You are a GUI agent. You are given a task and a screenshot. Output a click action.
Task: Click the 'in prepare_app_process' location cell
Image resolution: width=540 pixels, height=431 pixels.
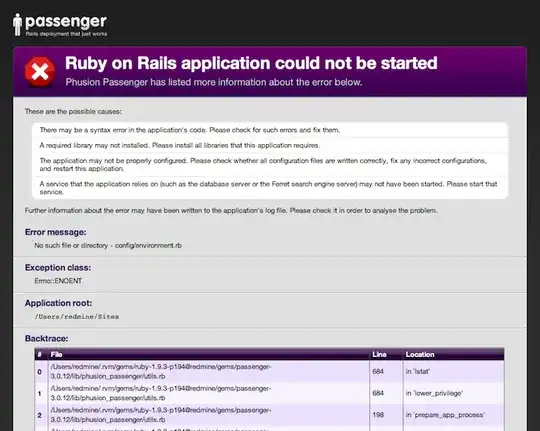(x=445, y=415)
